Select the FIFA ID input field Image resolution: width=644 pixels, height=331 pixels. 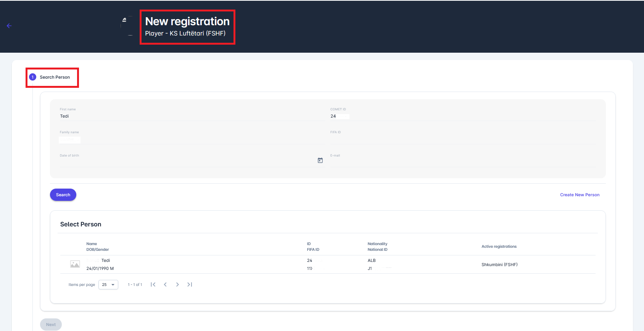coord(462,139)
